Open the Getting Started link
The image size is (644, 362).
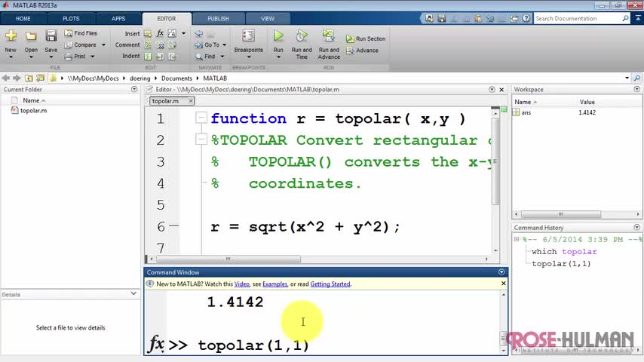tap(330, 284)
